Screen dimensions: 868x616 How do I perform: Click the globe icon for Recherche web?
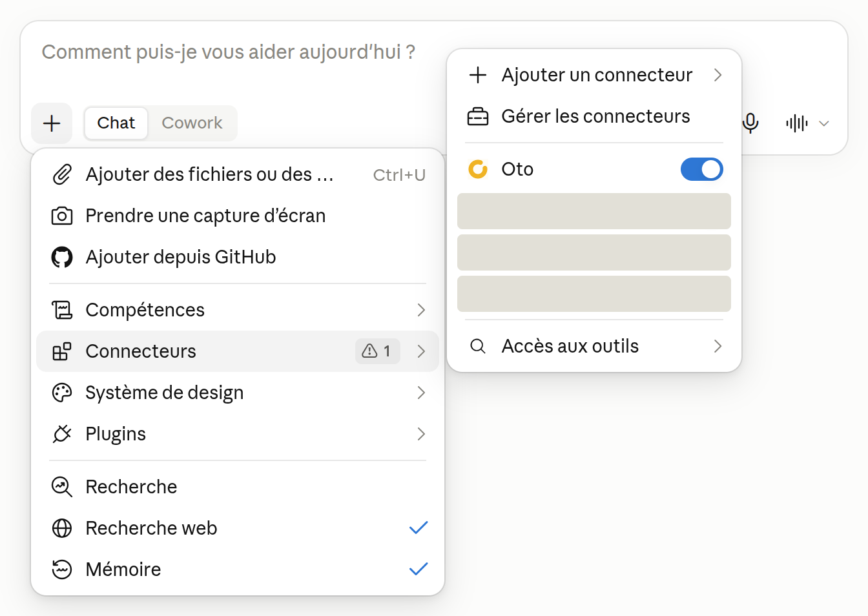62,528
